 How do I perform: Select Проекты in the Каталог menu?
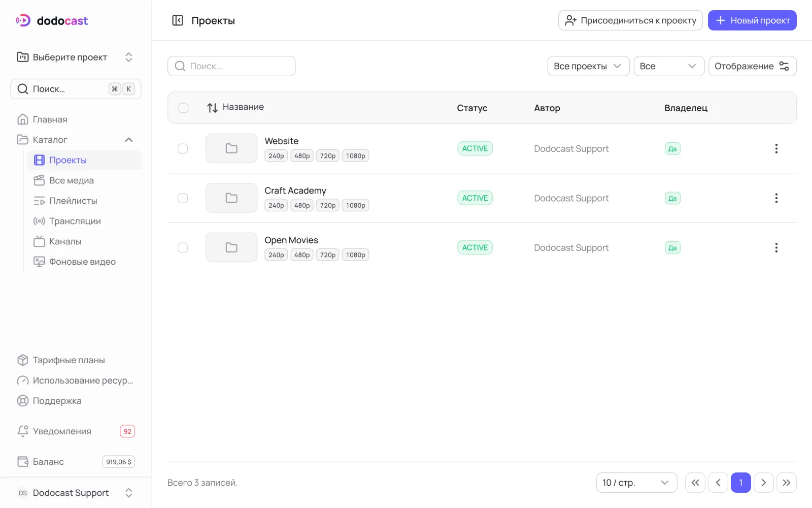84,160
